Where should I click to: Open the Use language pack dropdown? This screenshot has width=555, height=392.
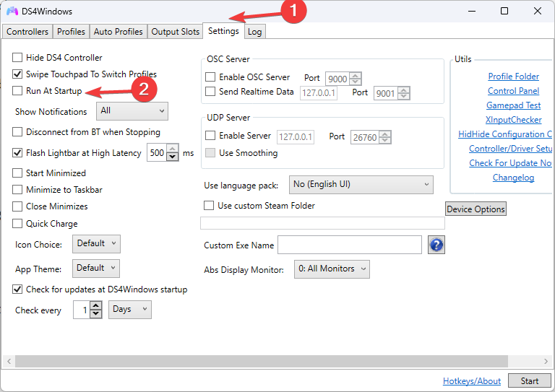[x=361, y=185]
